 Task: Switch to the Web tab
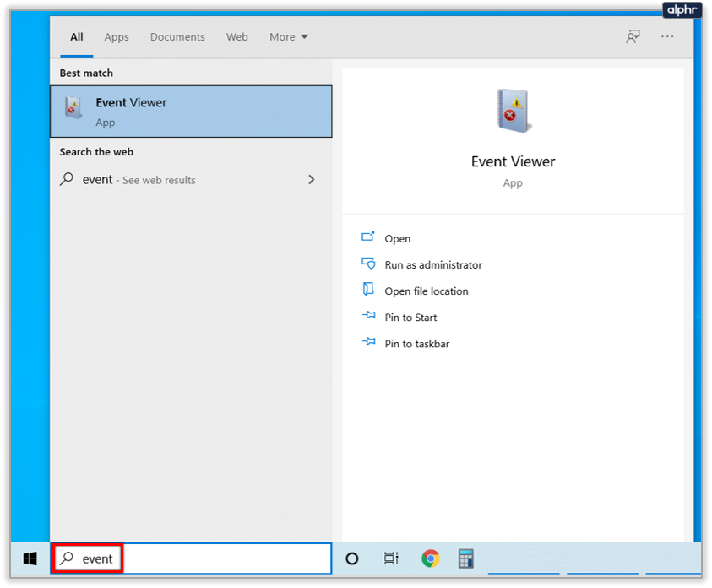pos(237,37)
